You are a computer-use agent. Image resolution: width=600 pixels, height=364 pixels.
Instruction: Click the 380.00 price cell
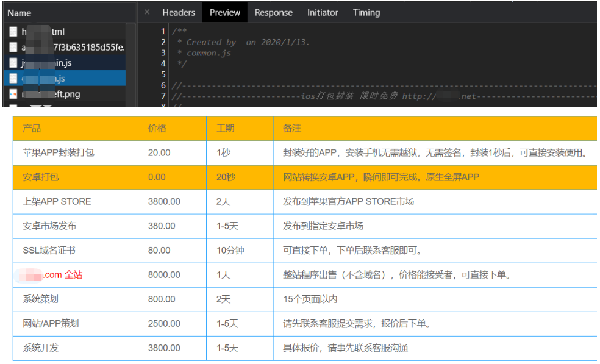172,226
